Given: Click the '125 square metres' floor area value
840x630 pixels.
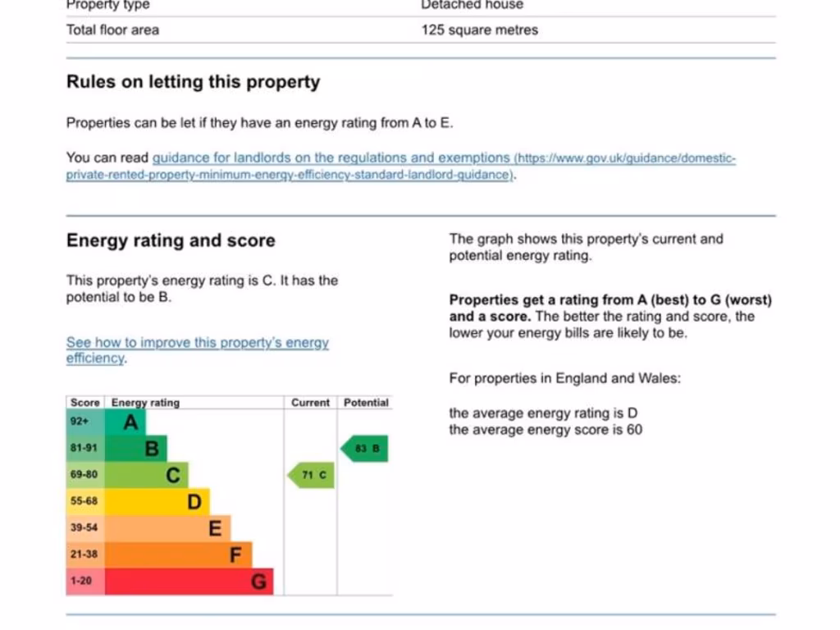Looking at the screenshot, I should [480, 30].
